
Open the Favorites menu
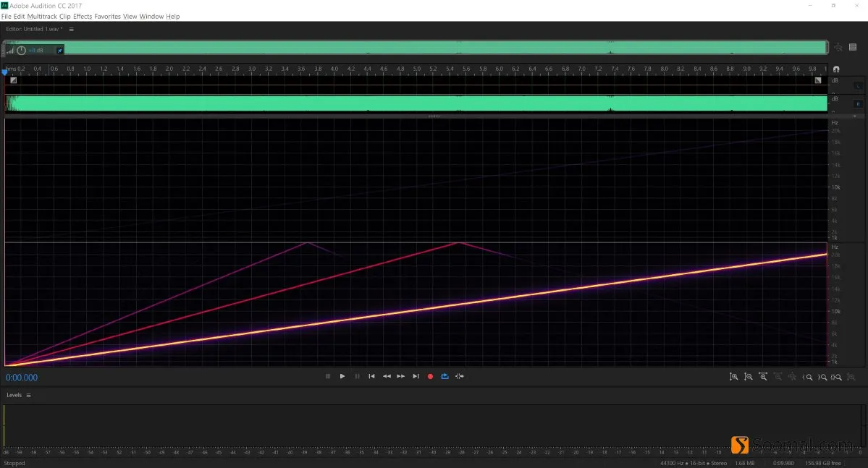coord(107,17)
